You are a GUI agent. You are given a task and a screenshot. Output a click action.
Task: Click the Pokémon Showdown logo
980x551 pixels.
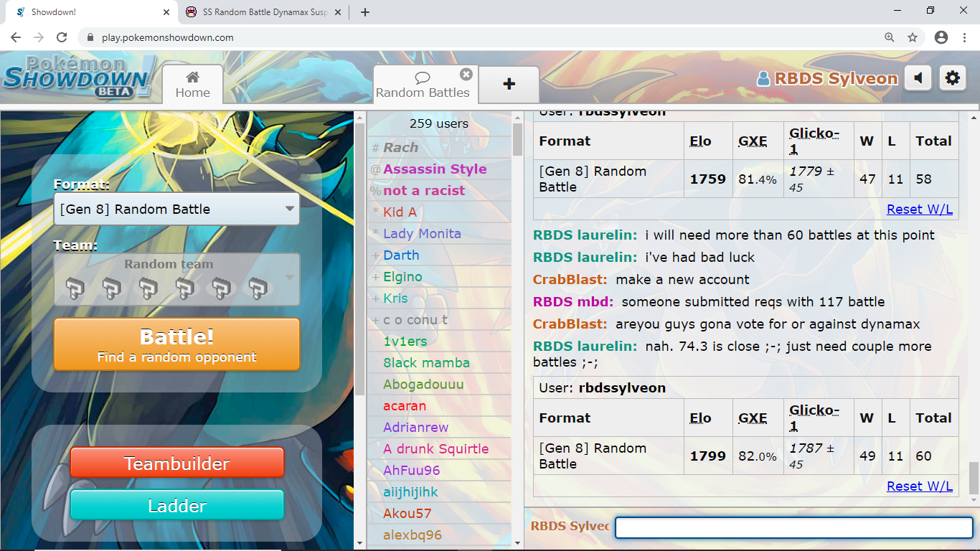[78, 77]
